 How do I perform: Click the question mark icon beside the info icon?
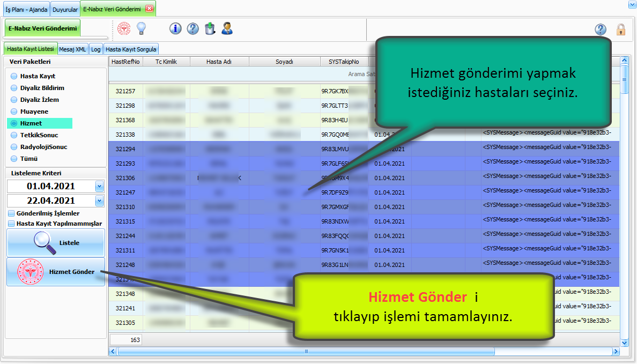point(192,28)
